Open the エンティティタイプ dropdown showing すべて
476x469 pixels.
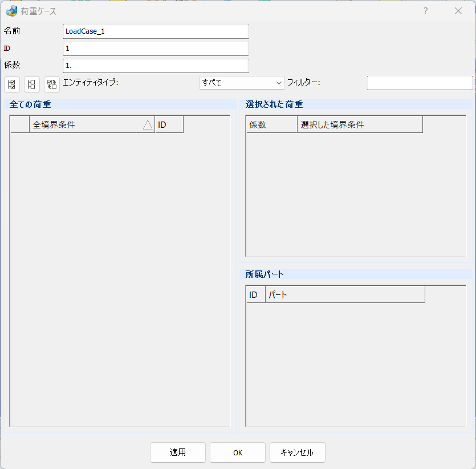click(x=242, y=83)
